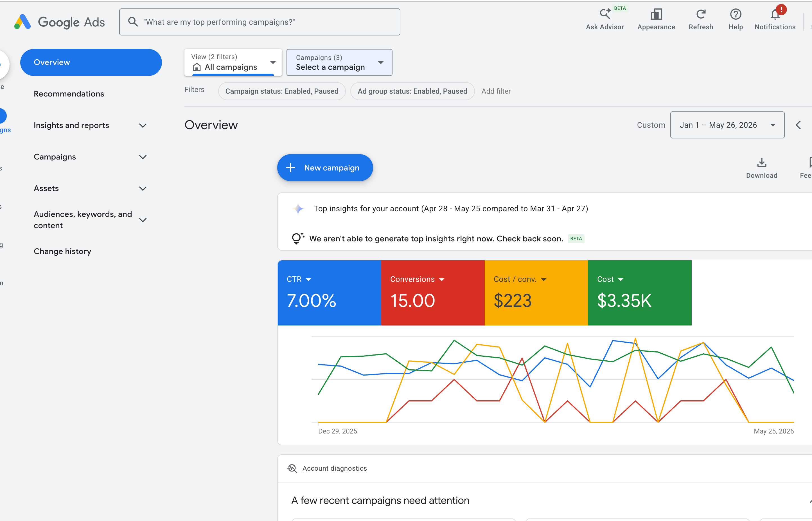Click in the search campaigns field
812x521 pixels.
point(260,22)
